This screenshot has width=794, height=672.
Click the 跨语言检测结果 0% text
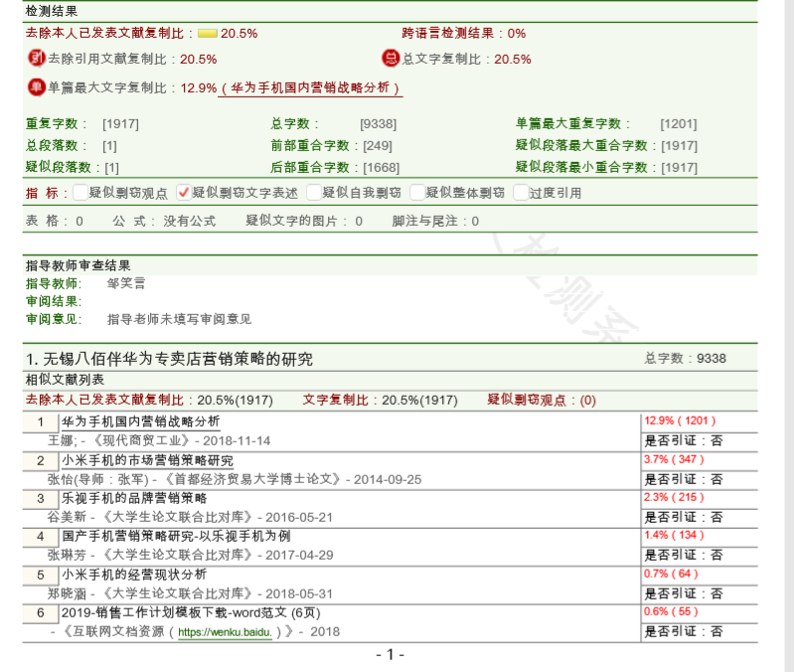(464, 34)
